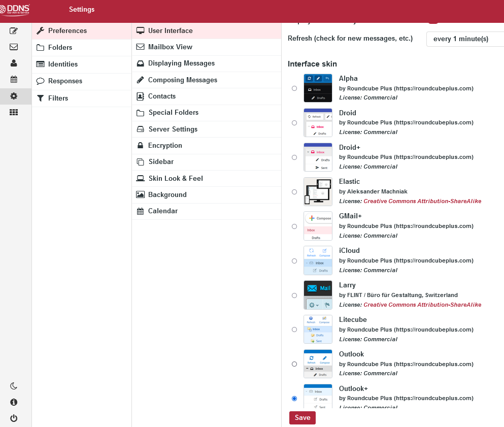Open Calendar preferences section
The width and height of the screenshot is (504, 427).
(207, 211)
